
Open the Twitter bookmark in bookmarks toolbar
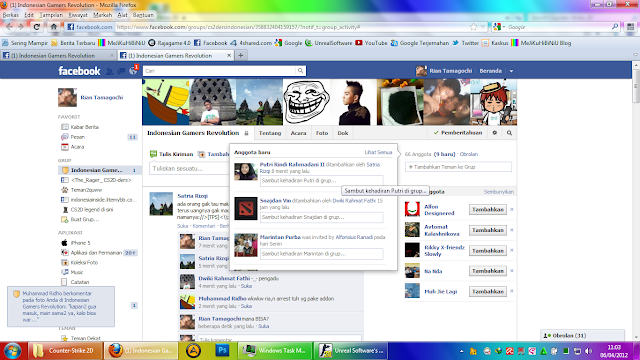click(466, 43)
